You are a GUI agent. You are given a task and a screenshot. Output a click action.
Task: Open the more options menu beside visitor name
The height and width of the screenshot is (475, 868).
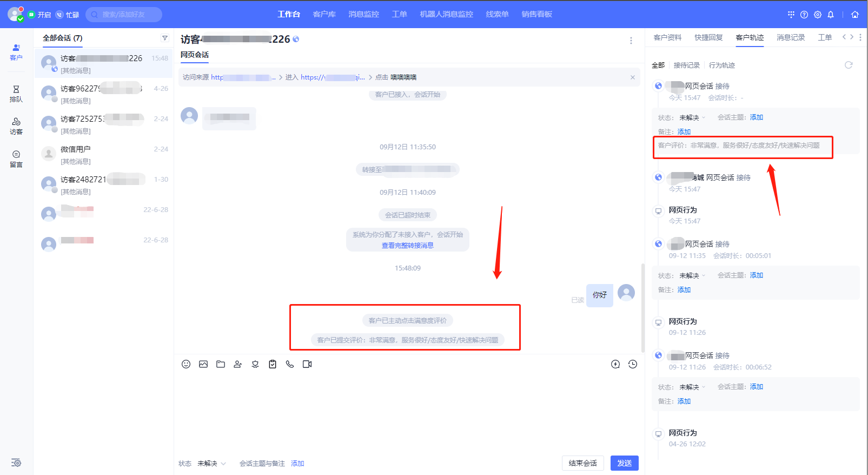coord(631,41)
